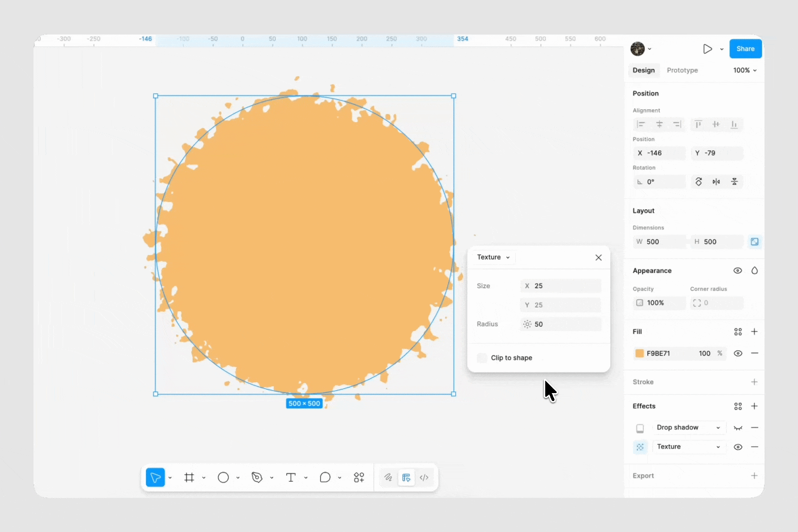The width and height of the screenshot is (798, 532).
Task: Open Effects styles four-dot icon
Action: point(738,406)
